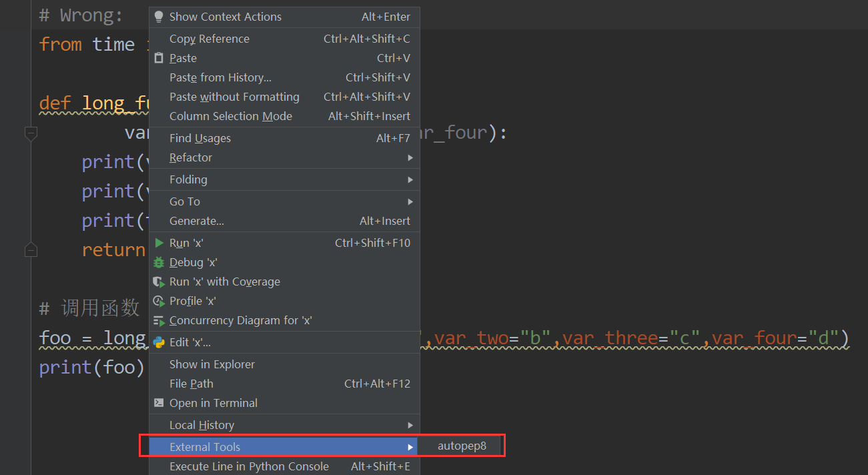This screenshot has height=475, width=868.
Task: Choose Concurrency Diagram for 'x'
Action: (284, 320)
